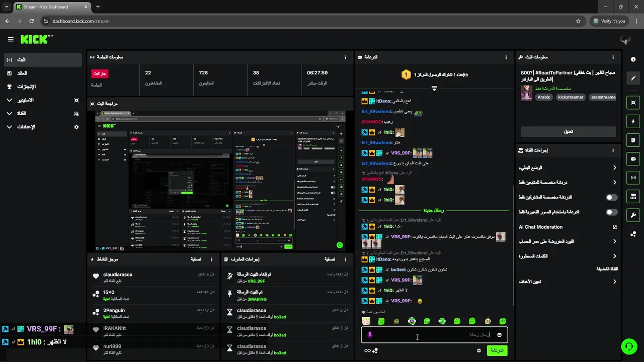Collapse the pinned gift banner arrow
Screen dimensions: 644x362
434,88
